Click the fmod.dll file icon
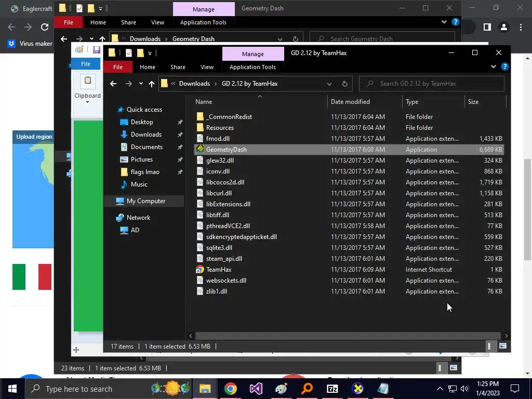The height and width of the screenshot is (399, 532). click(200, 139)
